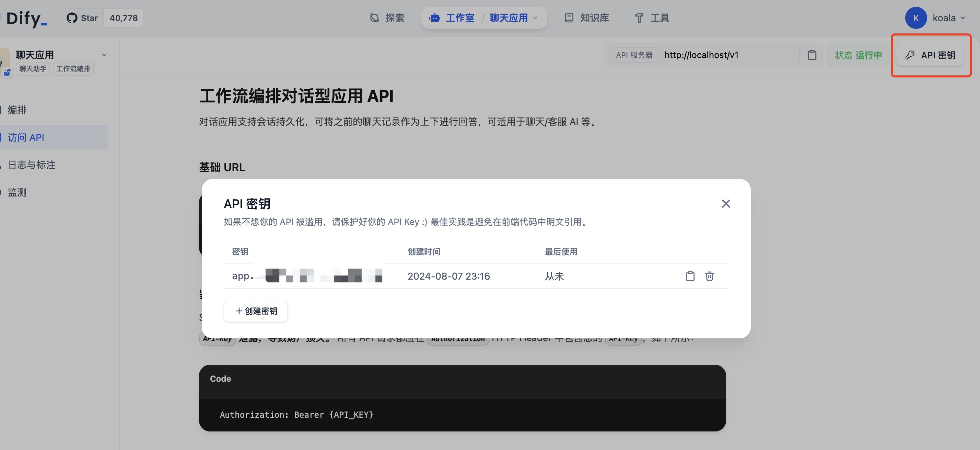This screenshot has height=450, width=980.
Task: Expand the sidebar 聊天应用 app switcher chevron
Action: click(104, 55)
